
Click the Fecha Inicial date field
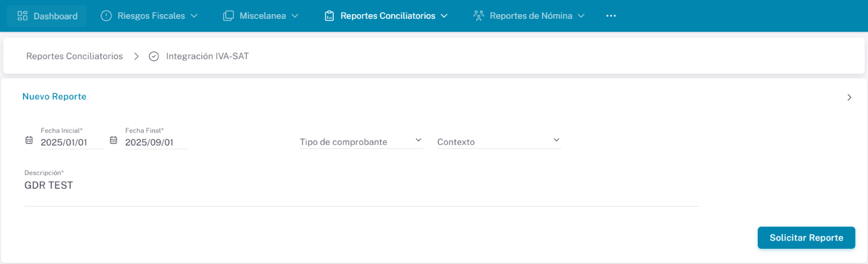click(72, 142)
